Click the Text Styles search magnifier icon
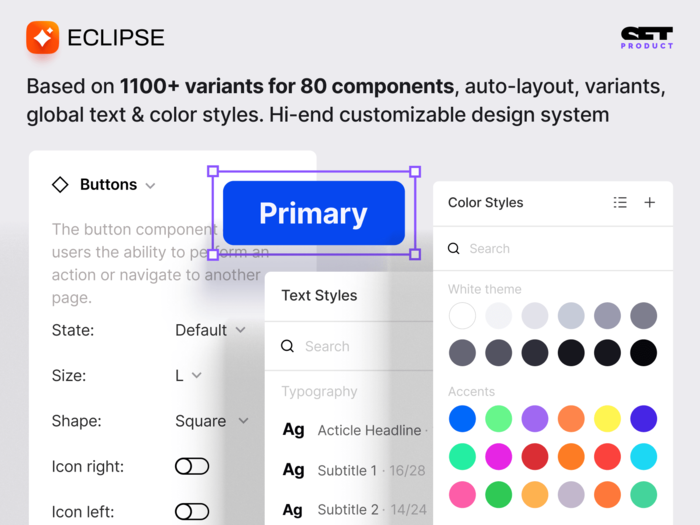This screenshot has height=525, width=700. coord(288,346)
